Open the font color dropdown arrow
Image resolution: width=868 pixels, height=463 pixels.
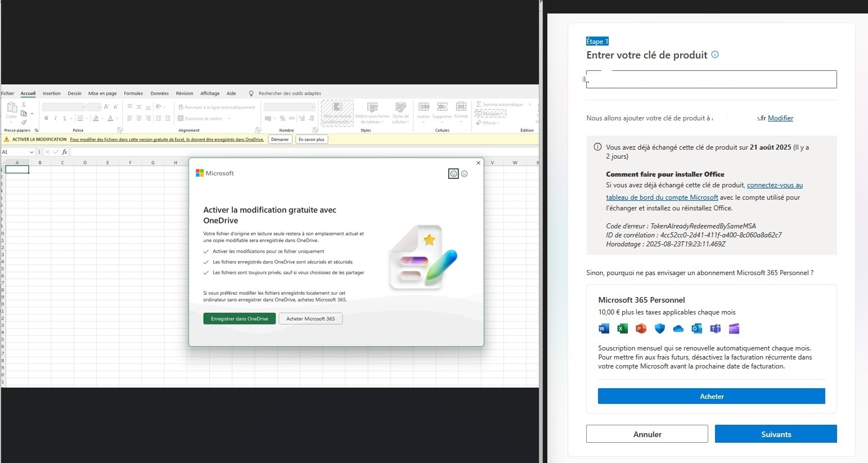click(117, 119)
